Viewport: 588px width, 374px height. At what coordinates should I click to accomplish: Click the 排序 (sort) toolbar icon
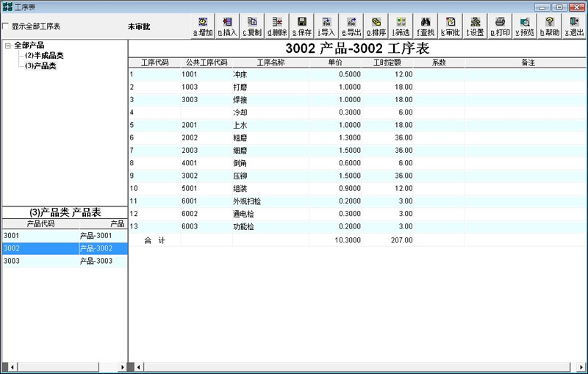click(376, 26)
